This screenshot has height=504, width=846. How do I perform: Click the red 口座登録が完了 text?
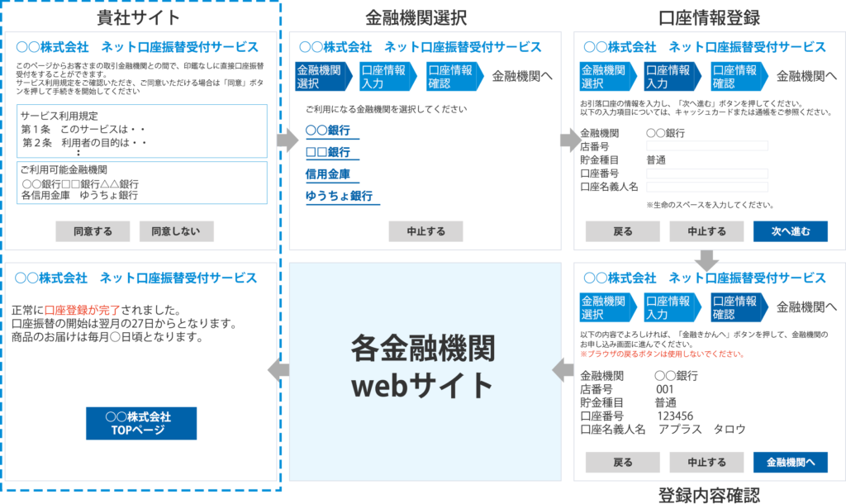[82, 311]
